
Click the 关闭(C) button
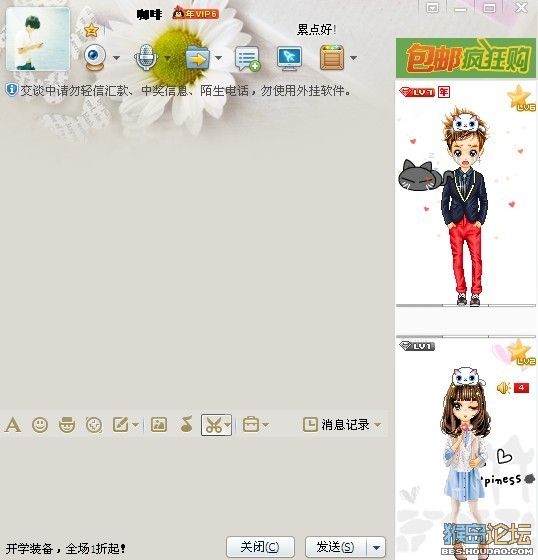click(x=260, y=547)
